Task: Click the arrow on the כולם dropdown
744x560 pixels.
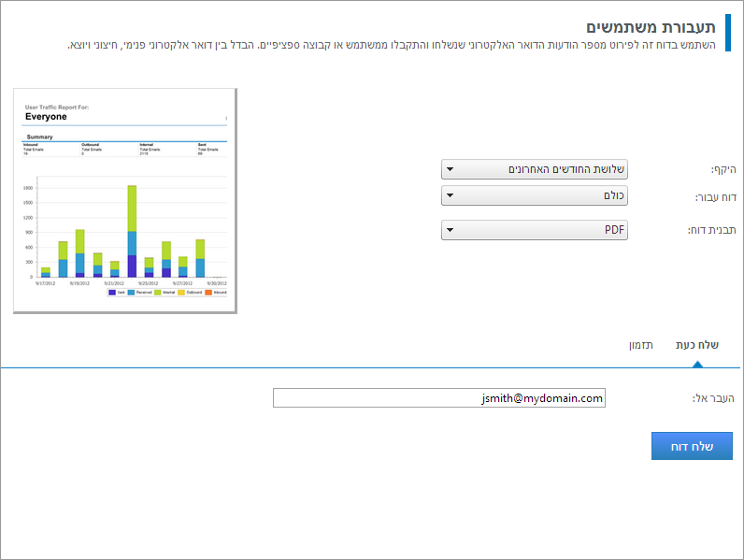Action: point(451,196)
